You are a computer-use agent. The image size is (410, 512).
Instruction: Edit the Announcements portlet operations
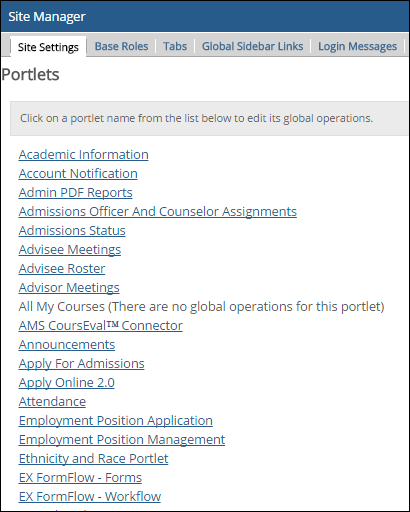[x=67, y=345]
